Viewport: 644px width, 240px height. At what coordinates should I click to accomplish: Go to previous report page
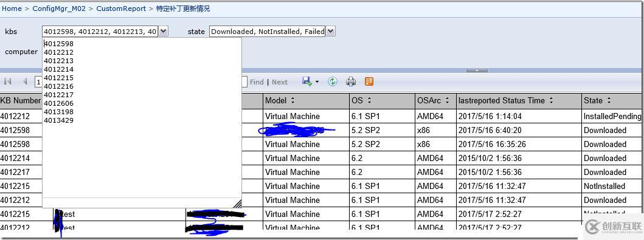tap(25, 81)
